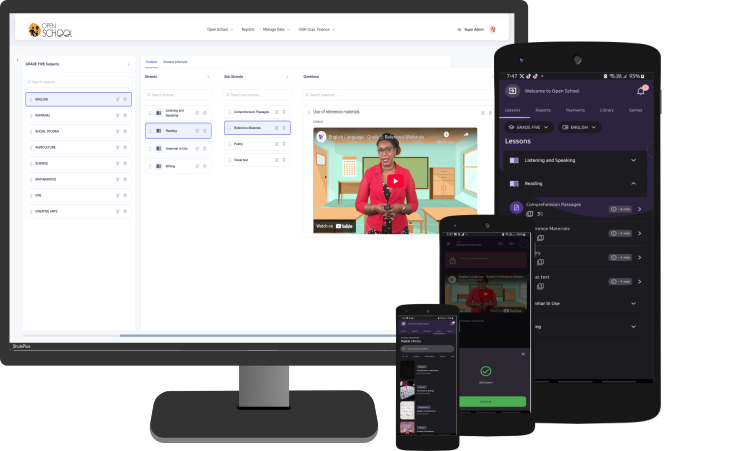Select the Reference Materials sub strand on the monitor
The height and width of the screenshot is (451, 745).
(257, 128)
